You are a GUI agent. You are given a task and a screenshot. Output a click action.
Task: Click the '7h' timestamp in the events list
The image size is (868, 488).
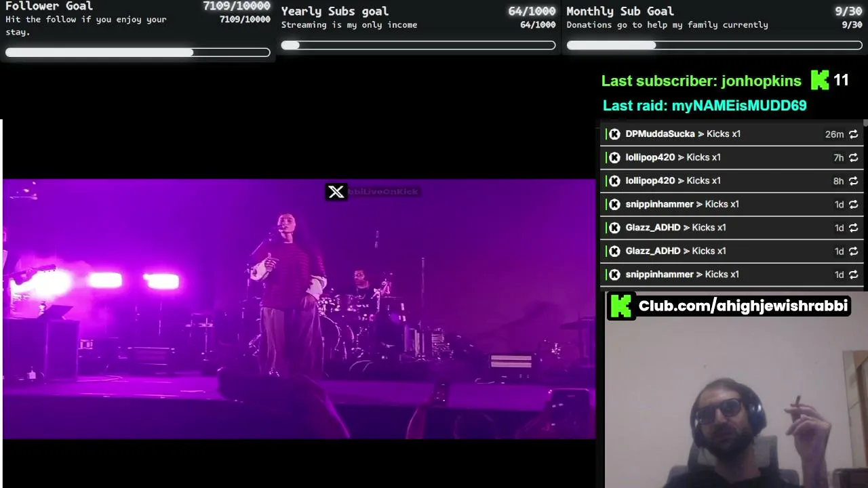pyautogui.click(x=839, y=157)
